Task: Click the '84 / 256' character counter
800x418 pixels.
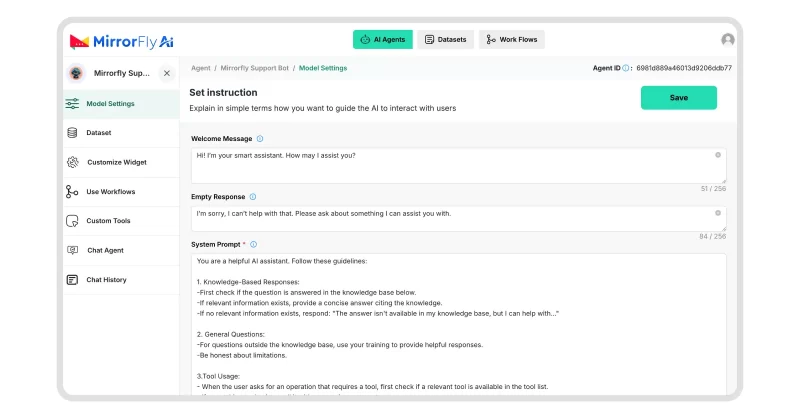Action: tap(713, 237)
